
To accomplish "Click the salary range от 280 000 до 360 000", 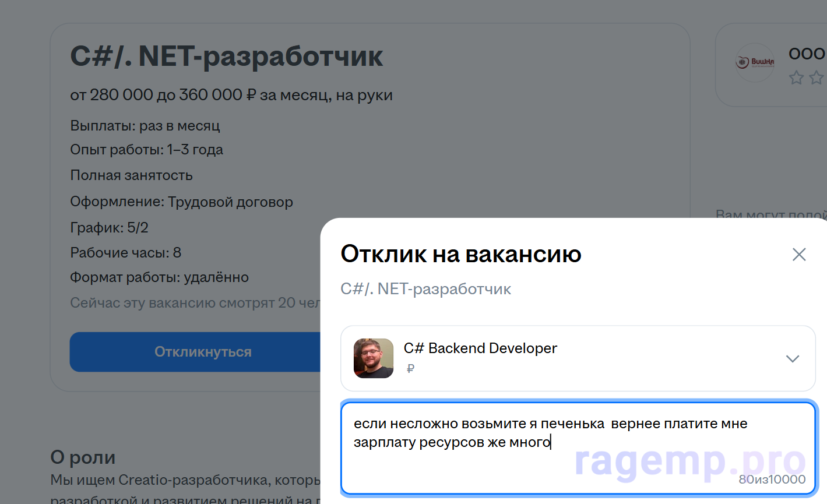I will coord(231,94).
